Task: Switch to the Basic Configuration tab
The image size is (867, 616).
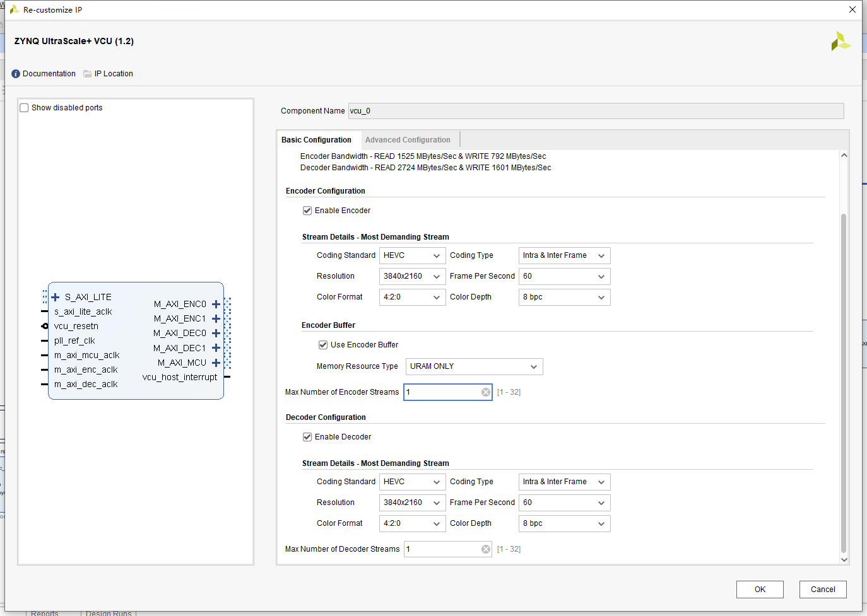Action: pyautogui.click(x=316, y=140)
